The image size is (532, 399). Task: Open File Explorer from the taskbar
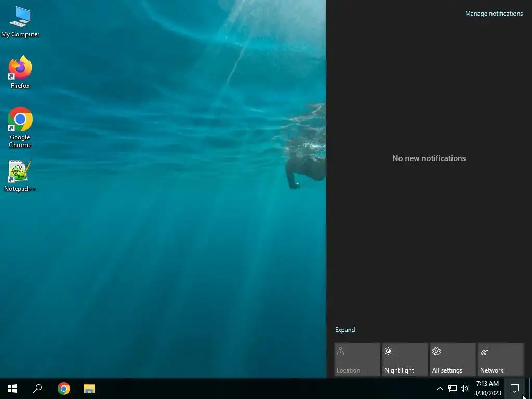89,389
